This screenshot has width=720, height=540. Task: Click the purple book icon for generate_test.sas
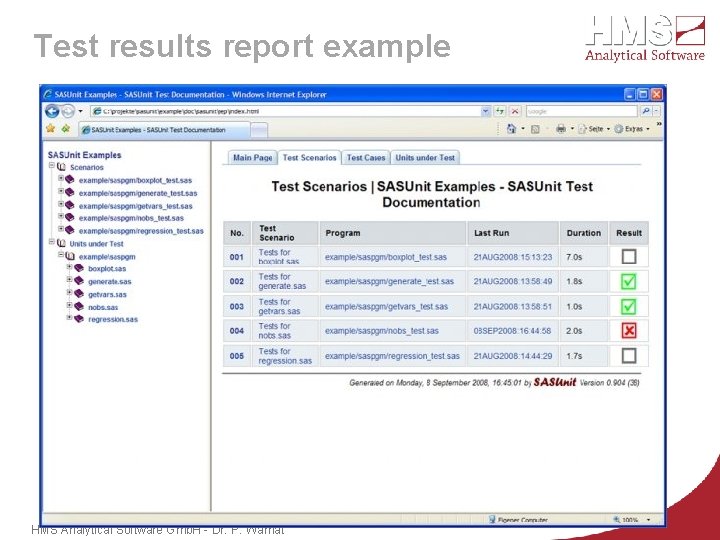tap(69, 192)
